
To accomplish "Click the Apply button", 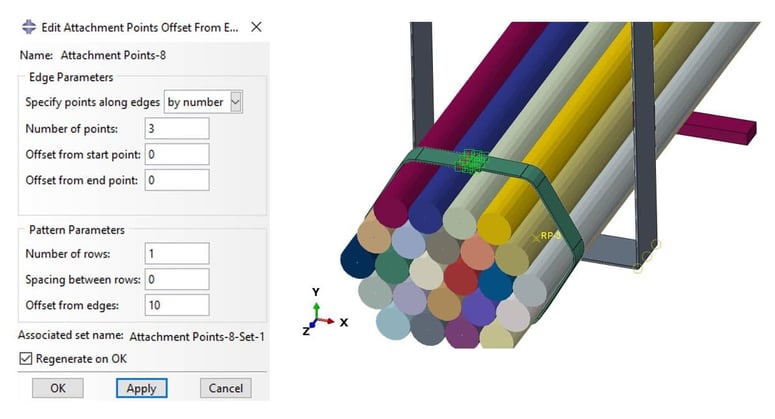I will [x=141, y=388].
